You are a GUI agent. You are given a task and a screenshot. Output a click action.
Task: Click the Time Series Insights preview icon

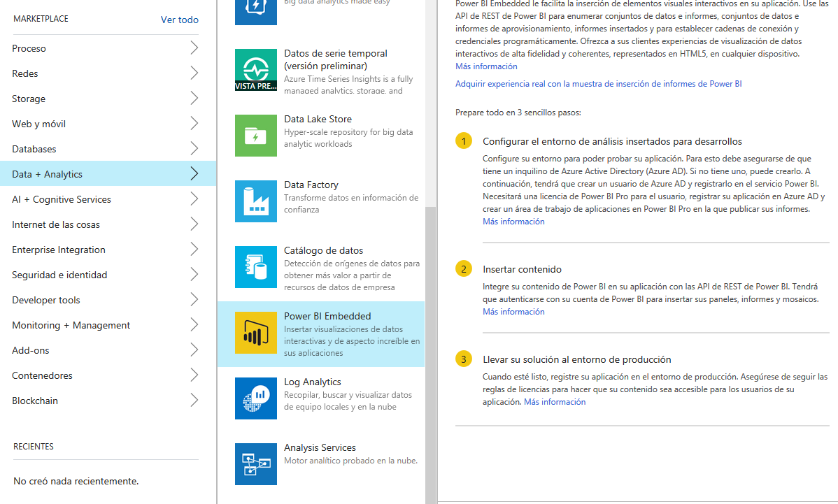(256, 70)
